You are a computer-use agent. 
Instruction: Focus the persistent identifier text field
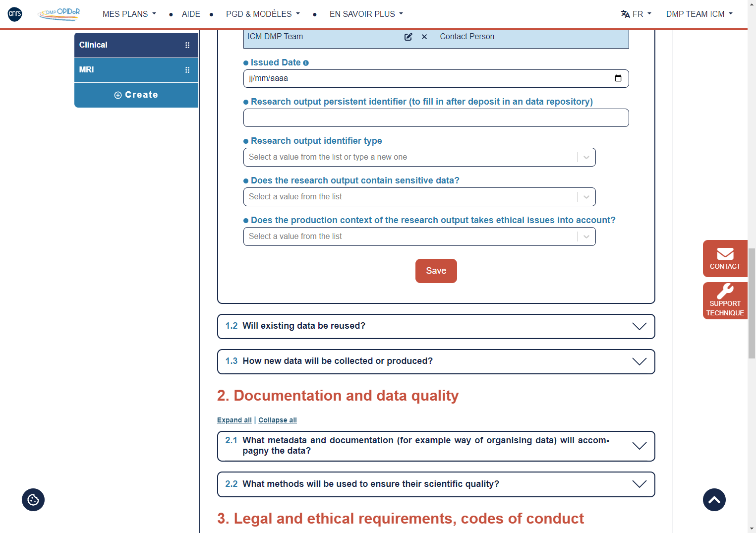coord(436,118)
